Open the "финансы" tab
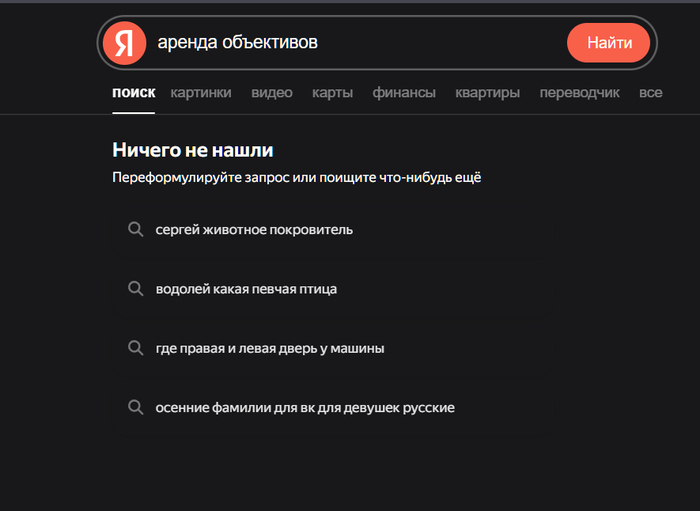 [x=404, y=93]
